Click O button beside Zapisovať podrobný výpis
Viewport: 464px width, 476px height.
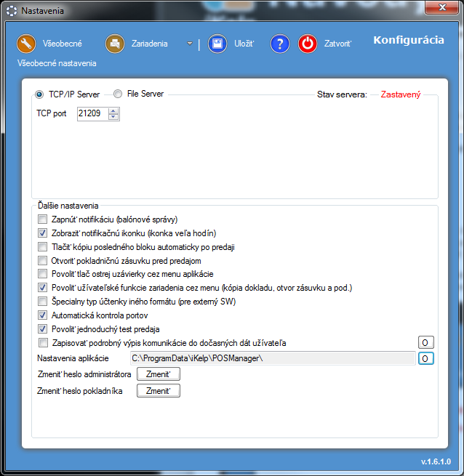(425, 342)
